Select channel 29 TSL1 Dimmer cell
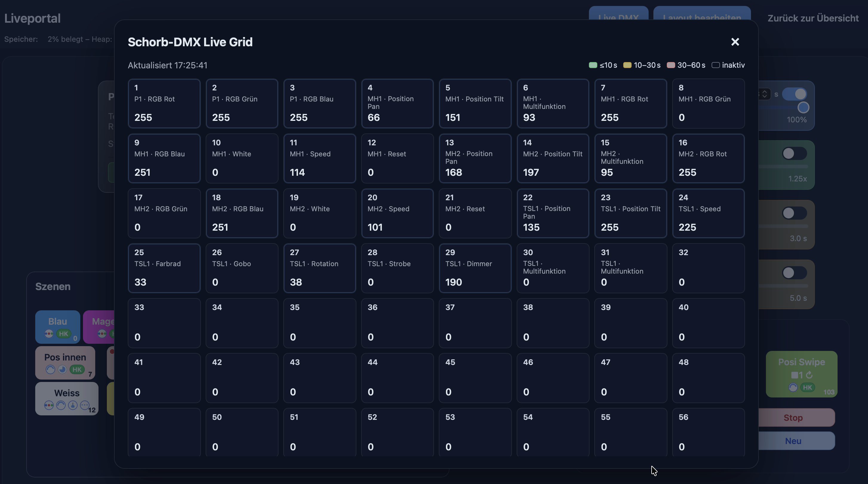 point(475,268)
